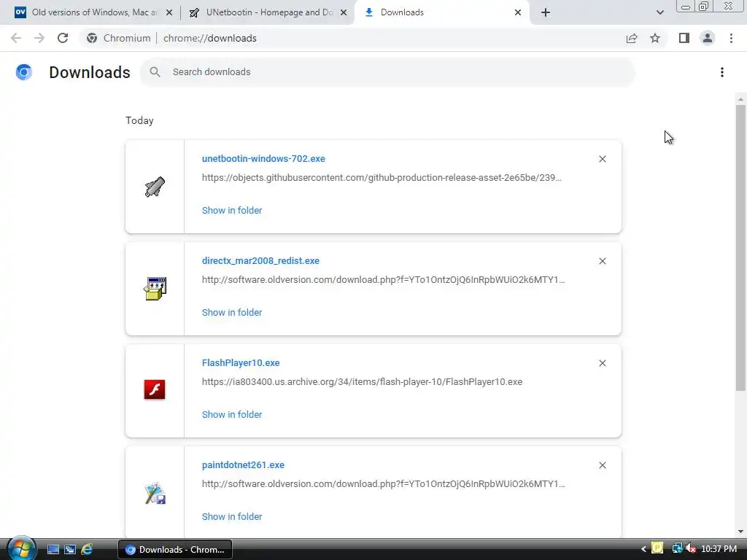The image size is (747, 560).
Task: Show paintdotnet261.exe in folder
Action: coord(232,517)
